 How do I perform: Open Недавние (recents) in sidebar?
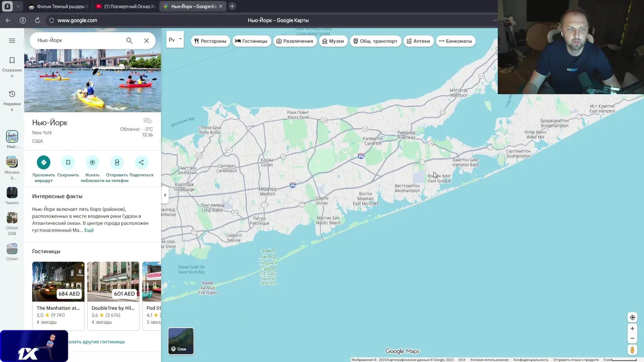point(12,101)
